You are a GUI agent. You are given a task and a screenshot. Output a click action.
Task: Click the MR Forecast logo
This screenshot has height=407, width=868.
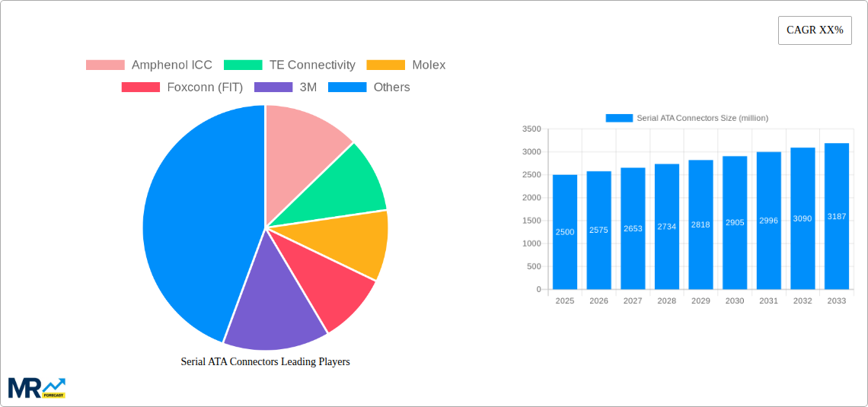click(37, 388)
